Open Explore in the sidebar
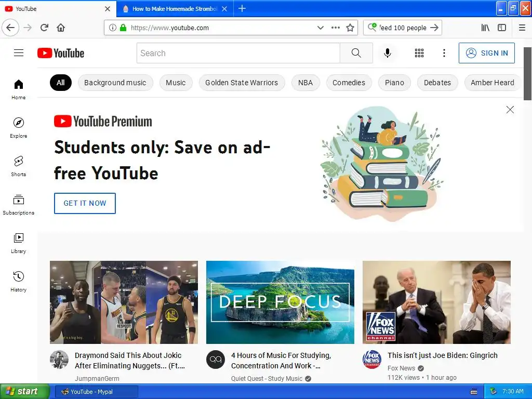This screenshot has height=399, width=532. point(19,128)
